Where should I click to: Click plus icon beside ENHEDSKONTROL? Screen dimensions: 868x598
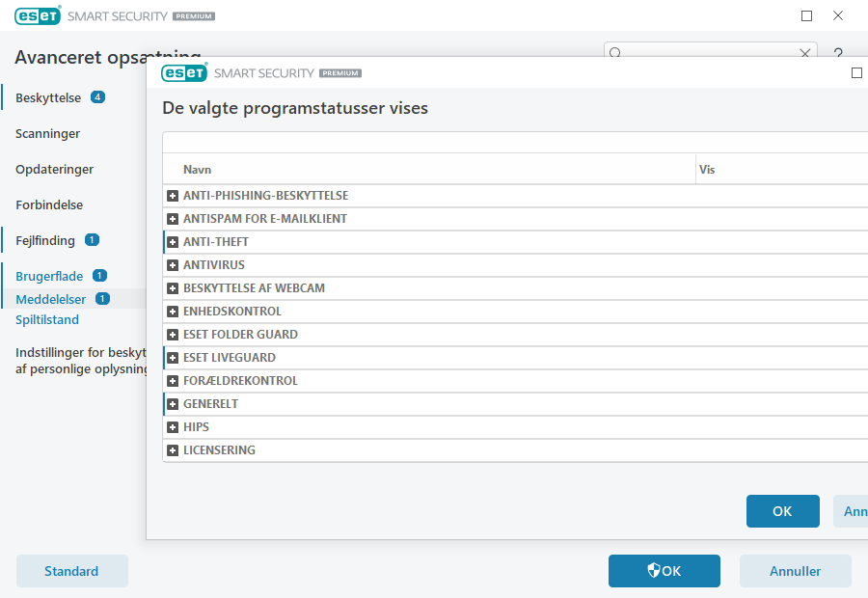pyautogui.click(x=174, y=312)
